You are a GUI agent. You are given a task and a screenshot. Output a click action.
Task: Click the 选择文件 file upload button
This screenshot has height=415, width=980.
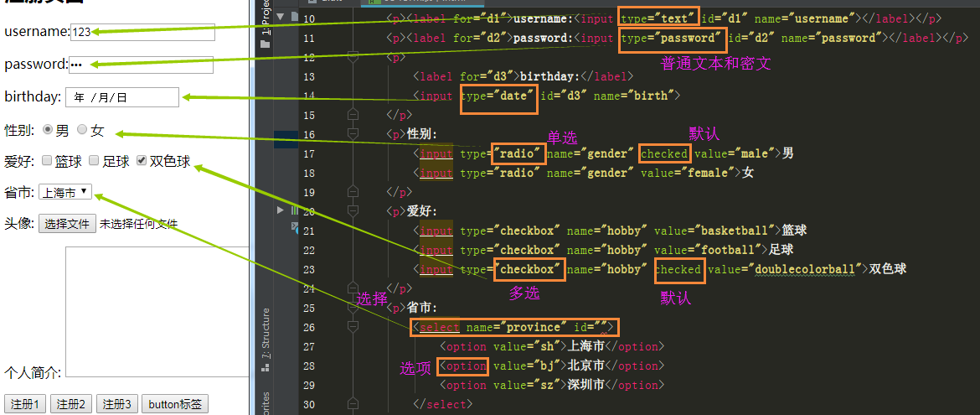click(68, 224)
